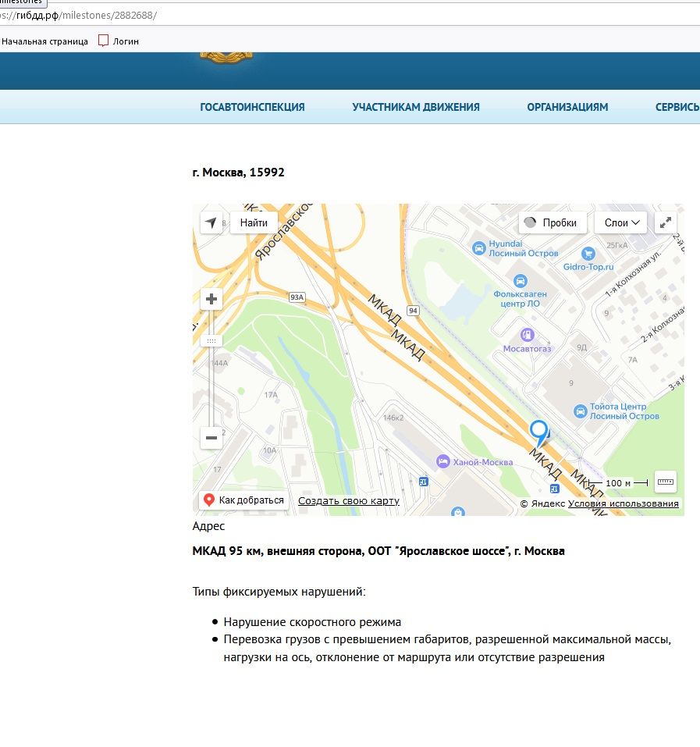Screen dimensions: 700x747
Task: Select the Тойота Центр Лосиный Остров marker
Action: [580, 411]
